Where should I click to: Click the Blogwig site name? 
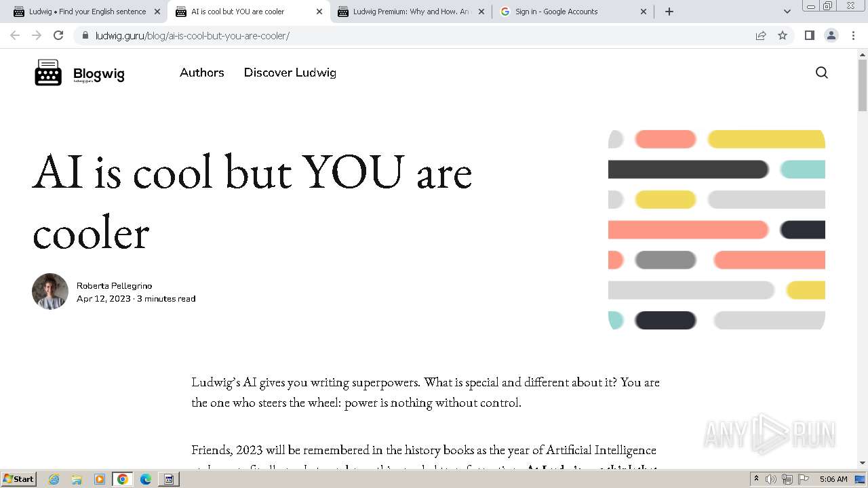coord(98,75)
